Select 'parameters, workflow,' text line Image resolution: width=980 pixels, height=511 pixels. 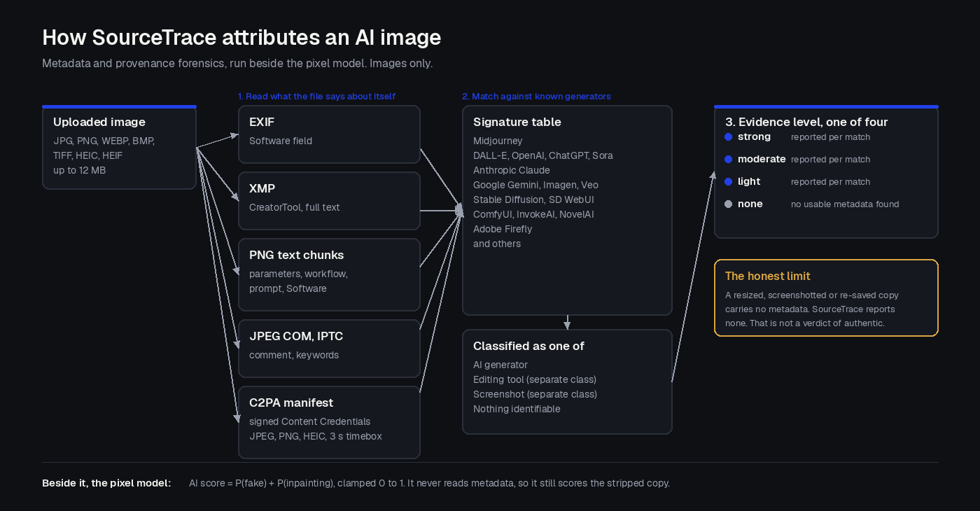(x=298, y=274)
